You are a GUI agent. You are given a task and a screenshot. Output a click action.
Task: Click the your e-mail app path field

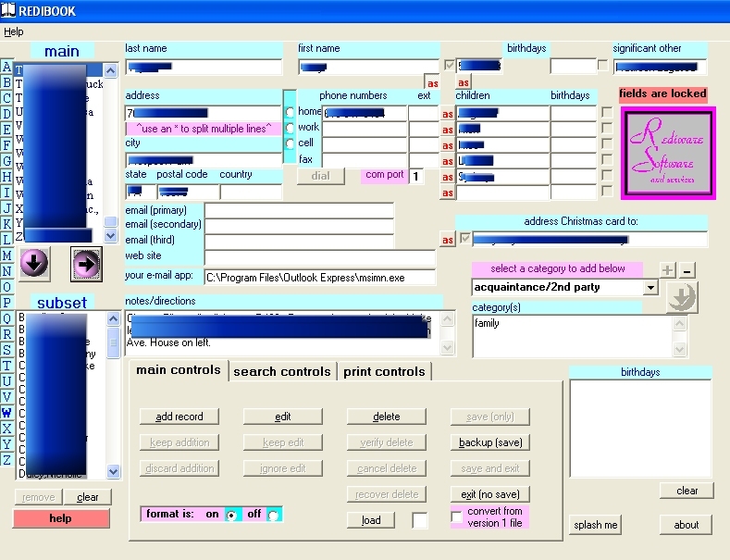[320, 278]
